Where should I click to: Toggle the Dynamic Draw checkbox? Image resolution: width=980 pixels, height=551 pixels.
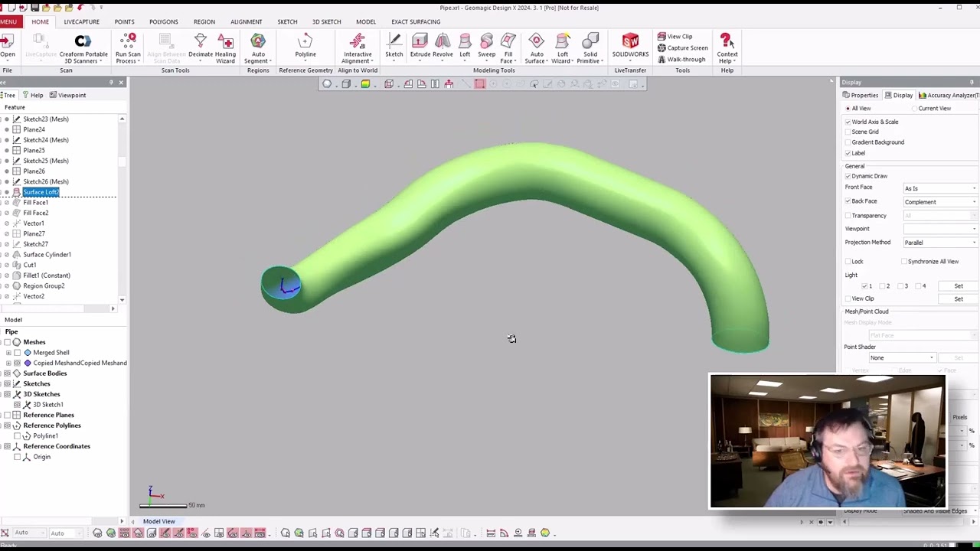[848, 176]
